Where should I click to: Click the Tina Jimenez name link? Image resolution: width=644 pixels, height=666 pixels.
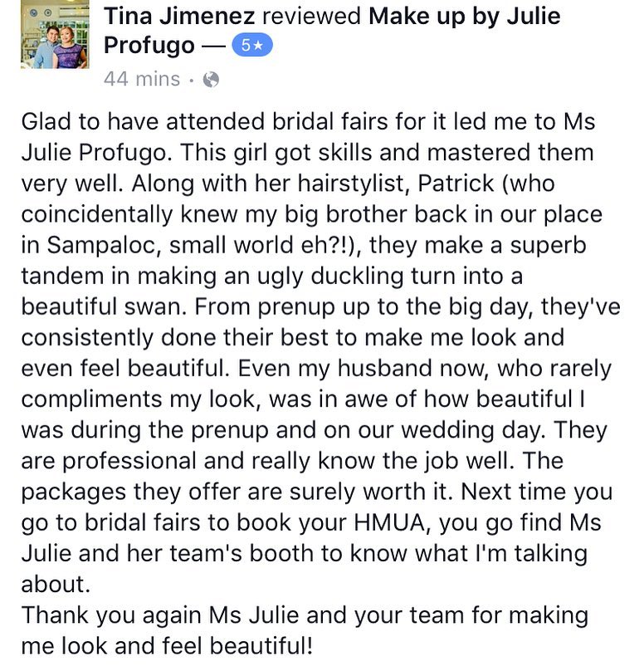tap(179, 16)
